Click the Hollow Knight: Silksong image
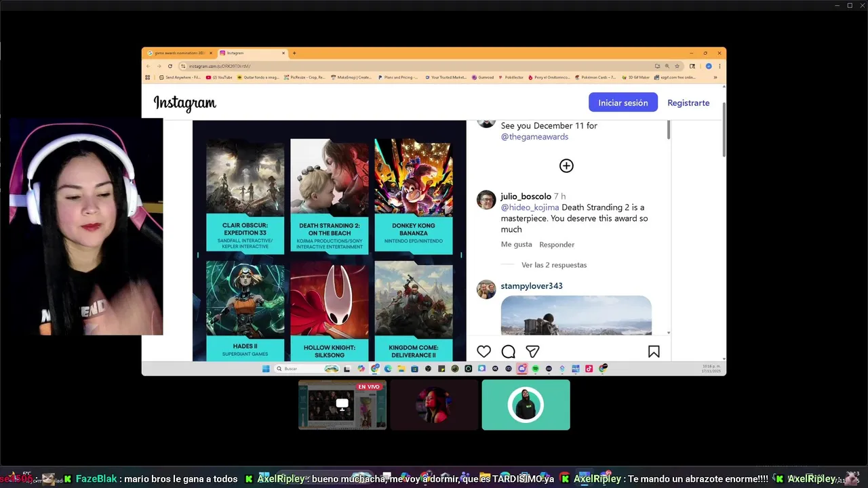Screen dimensions: 868x488 point(329,300)
